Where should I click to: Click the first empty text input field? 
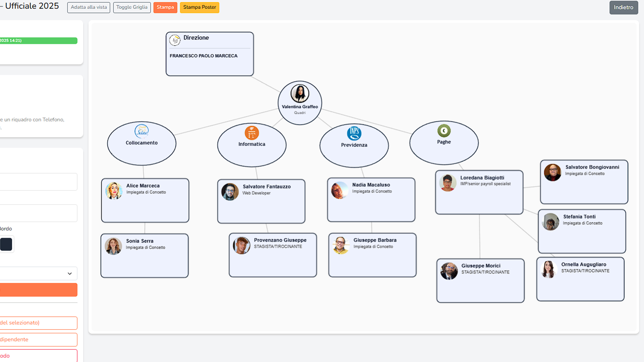coord(39,182)
